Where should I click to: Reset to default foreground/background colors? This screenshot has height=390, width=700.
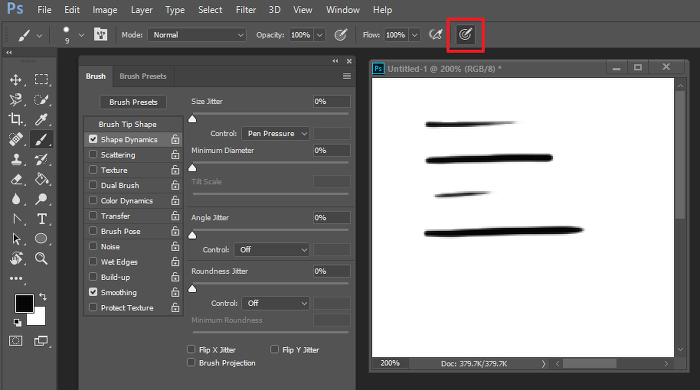17,322
